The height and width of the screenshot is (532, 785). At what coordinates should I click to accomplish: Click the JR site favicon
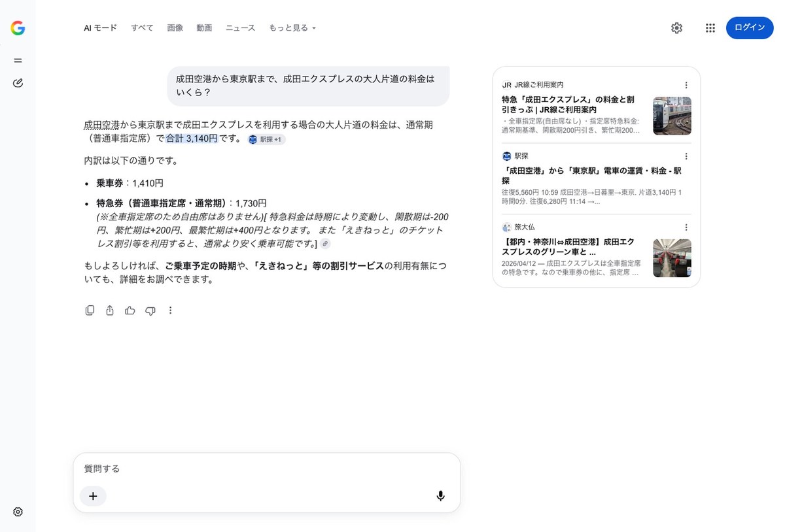[x=506, y=85]
